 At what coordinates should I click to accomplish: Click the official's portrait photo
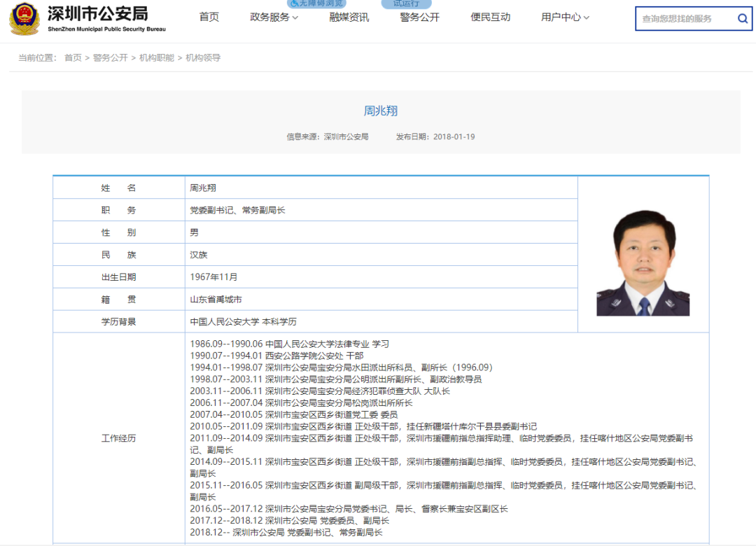coord(643,263)
